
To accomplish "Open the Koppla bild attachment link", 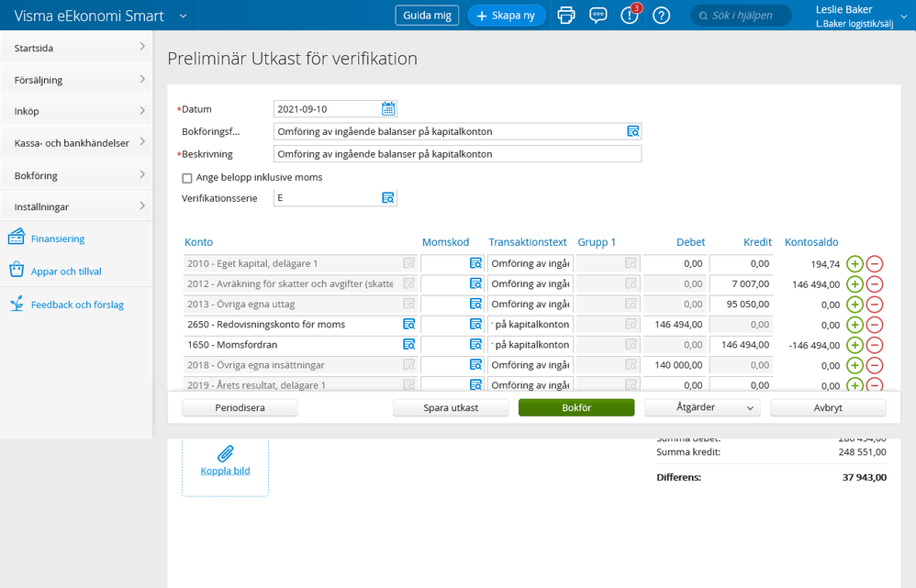I will coord(225,470).
